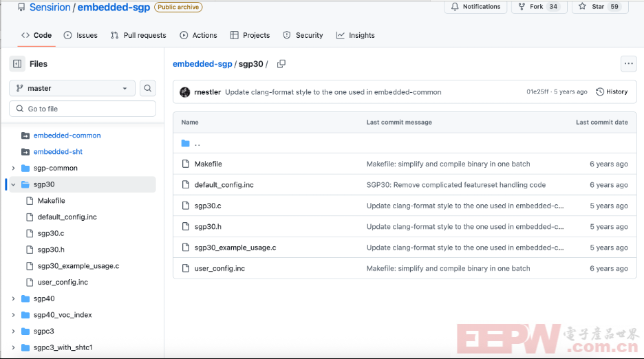Click the Makefile file icon in table

[x=186, y=164]
